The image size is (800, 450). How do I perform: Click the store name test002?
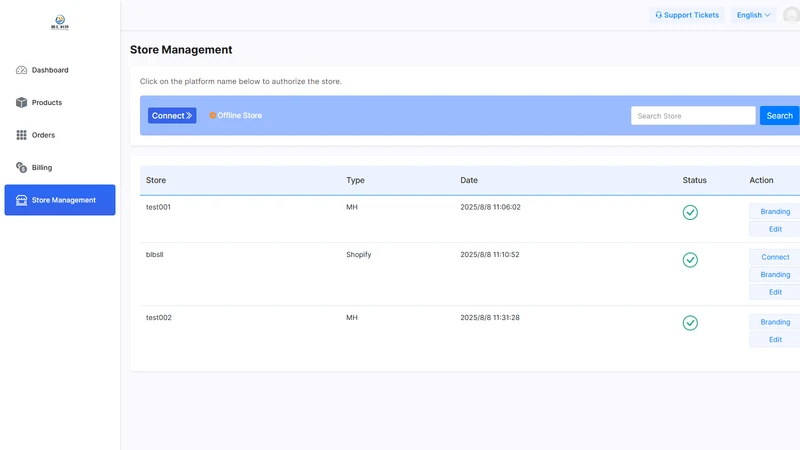(x=159, y=317)
